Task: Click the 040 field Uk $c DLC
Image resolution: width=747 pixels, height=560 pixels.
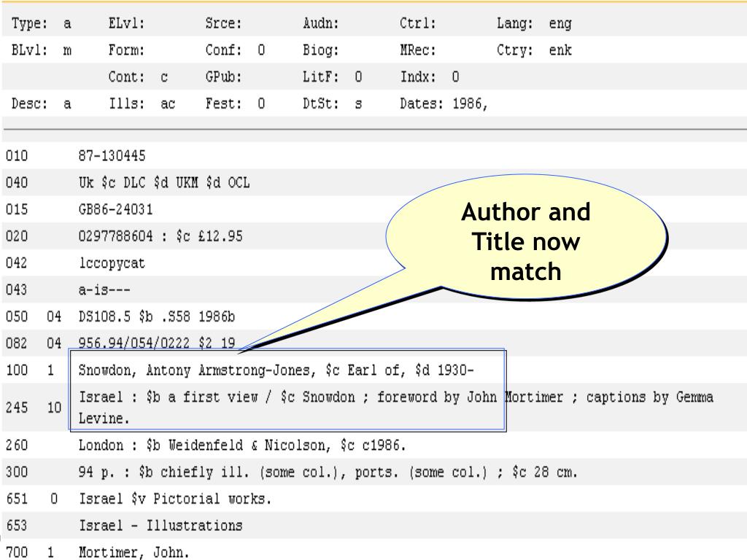Action: click(164, 182)
